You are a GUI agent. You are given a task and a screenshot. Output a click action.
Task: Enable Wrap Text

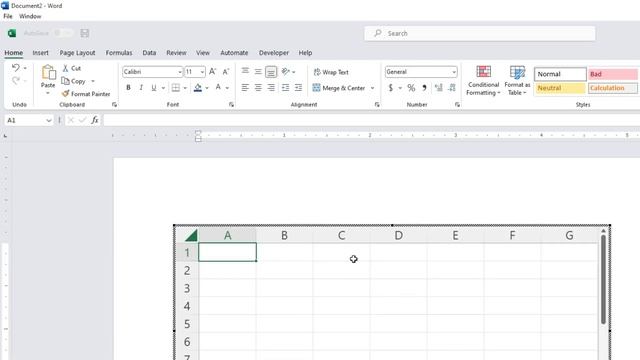(x=331, y=72)
